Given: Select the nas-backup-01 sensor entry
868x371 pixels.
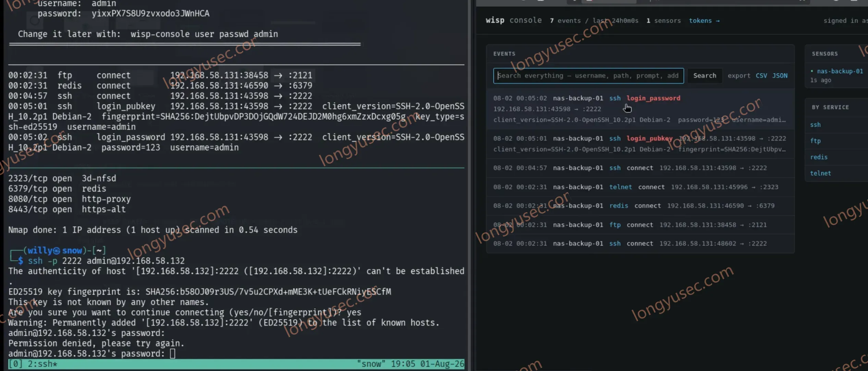Looking at the screenshot, I should point(839,71).
